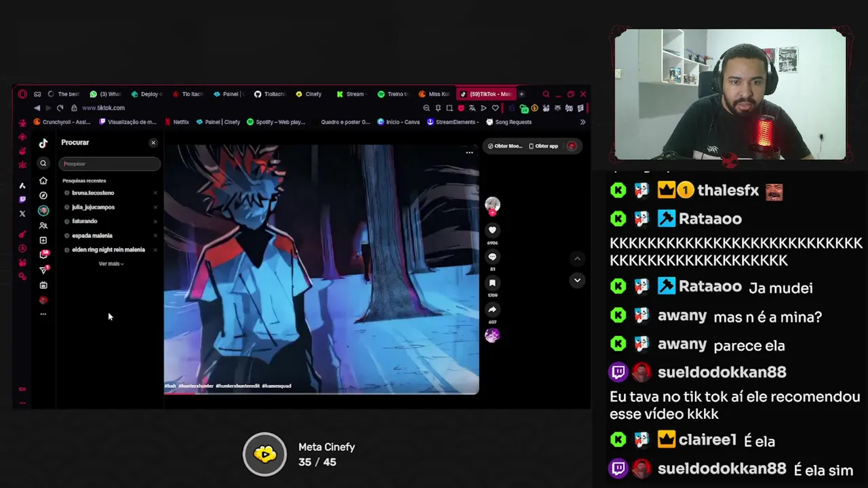
Task: Open the TikTok search magnifier icon
Action: [x=43, y=163]
